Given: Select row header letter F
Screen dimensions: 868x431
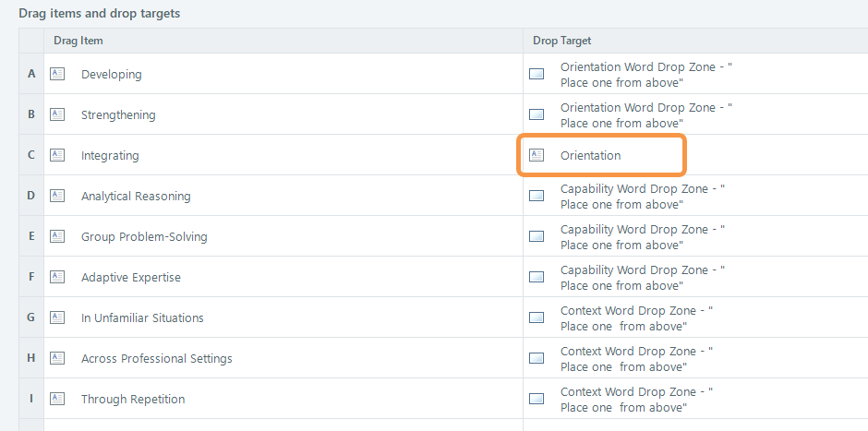Looking at the screenshot, I should [x=31, y=277].
